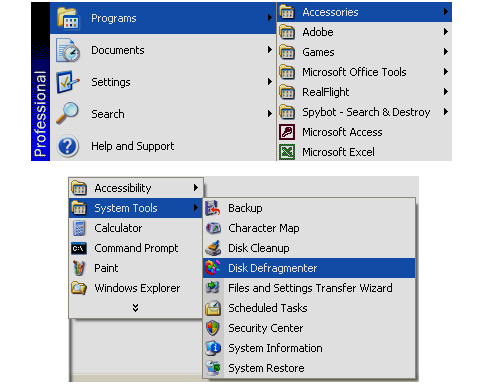Expand the Accessibility submenu arrow
Viewport: 489px width, 386px height.
(196, 188)
